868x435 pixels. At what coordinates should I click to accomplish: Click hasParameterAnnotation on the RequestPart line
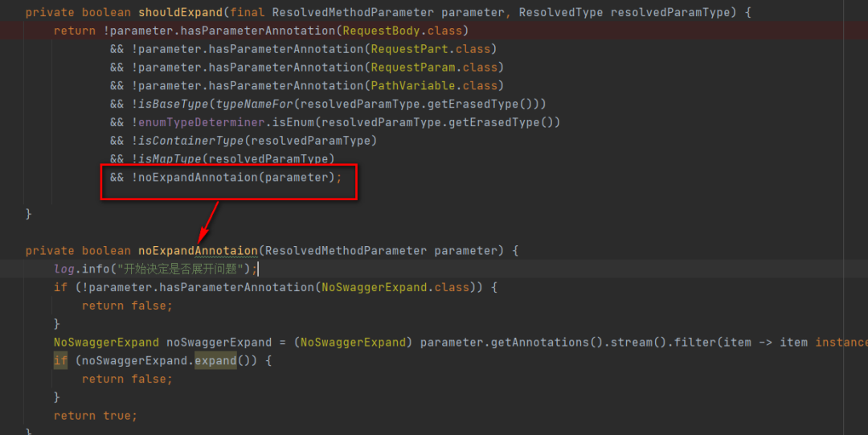[286, 49]
